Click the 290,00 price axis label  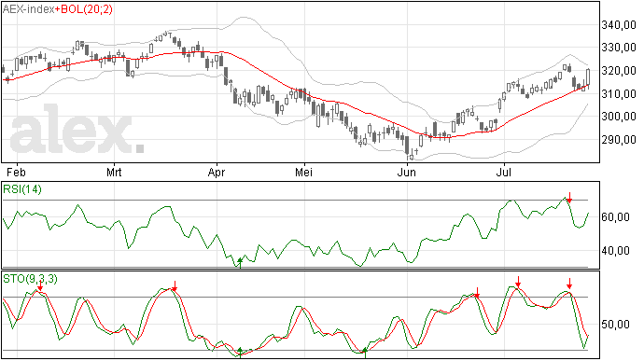[619, 140]
